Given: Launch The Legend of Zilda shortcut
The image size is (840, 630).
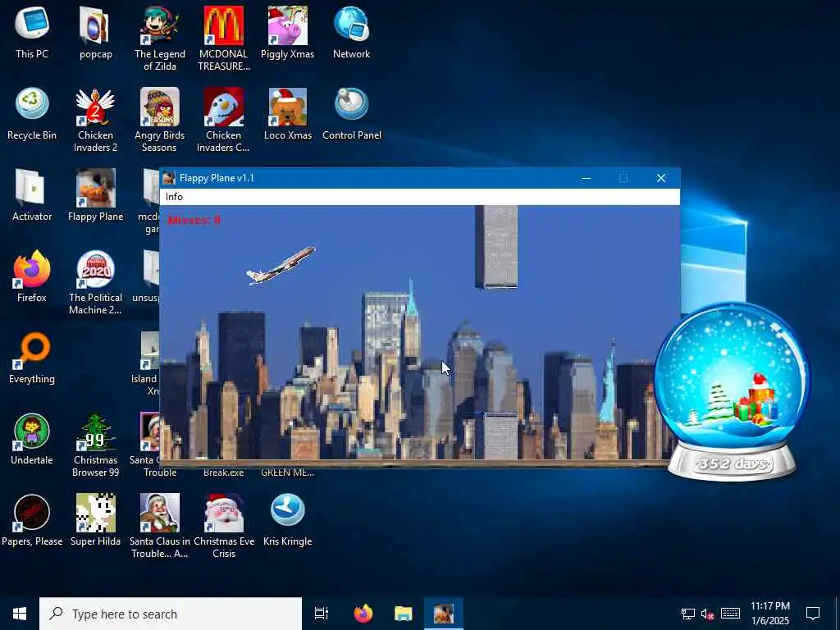Looking at the screenshot, I should 160,38.
